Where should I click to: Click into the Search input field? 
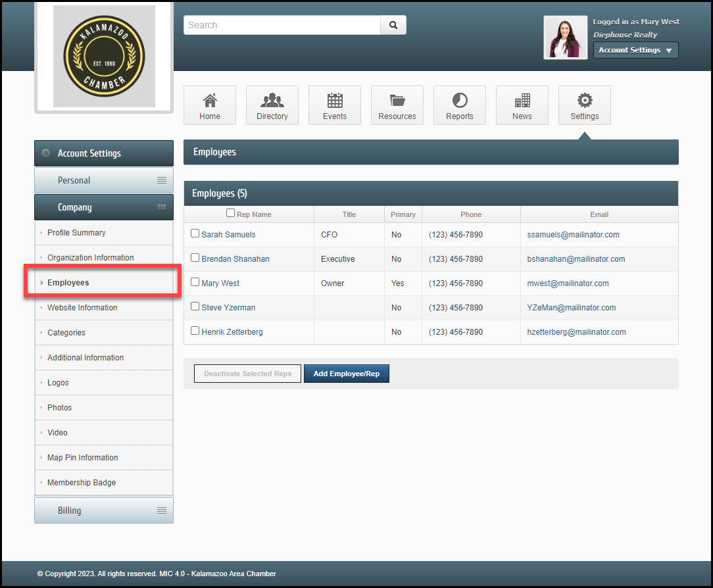tap(282, 25)
